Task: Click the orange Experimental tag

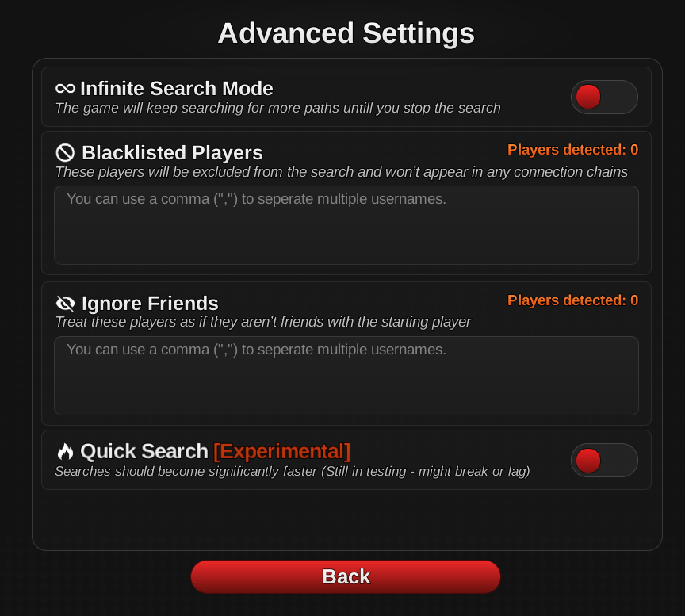Action: pos(281,451)
